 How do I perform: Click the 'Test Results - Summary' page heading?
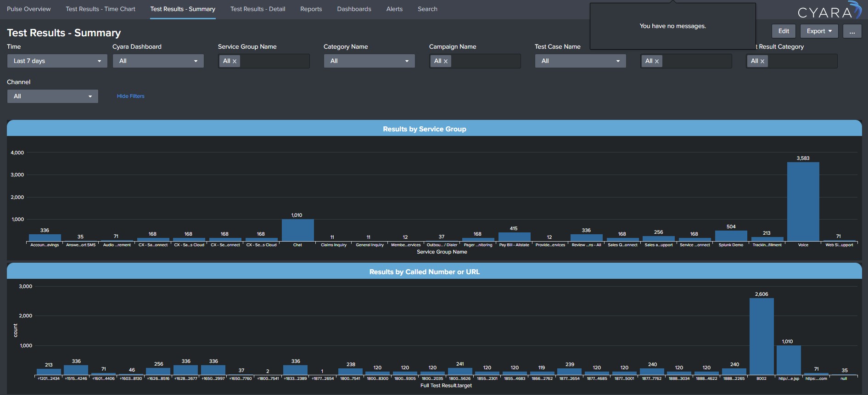pos(64,33)
